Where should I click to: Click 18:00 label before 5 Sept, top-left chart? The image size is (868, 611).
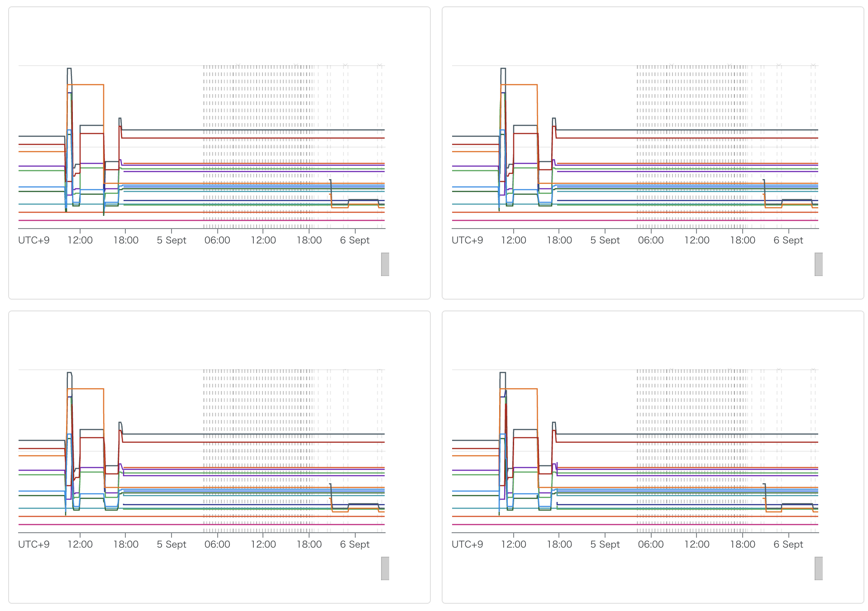(126, 240)
